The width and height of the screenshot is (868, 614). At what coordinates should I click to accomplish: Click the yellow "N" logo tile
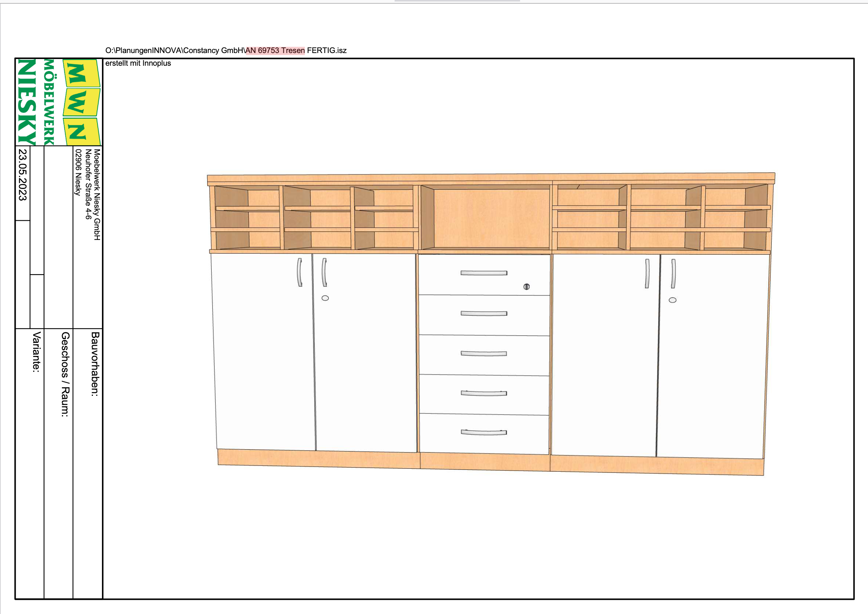pos(81,132)
